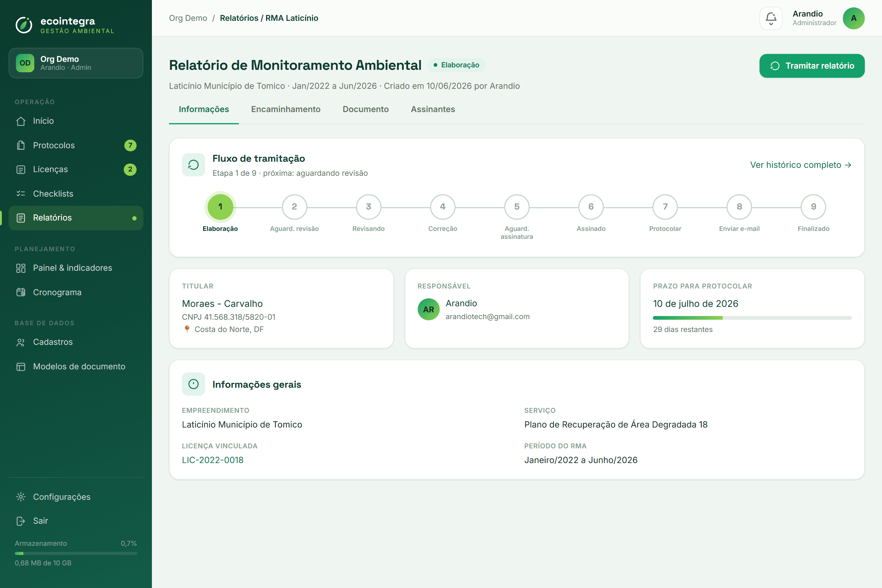The height and width of the screenshot is (588, 882).
Task: Click step 1 Elaboração marker
Action: pyautogui.click(x=220, y=207)
